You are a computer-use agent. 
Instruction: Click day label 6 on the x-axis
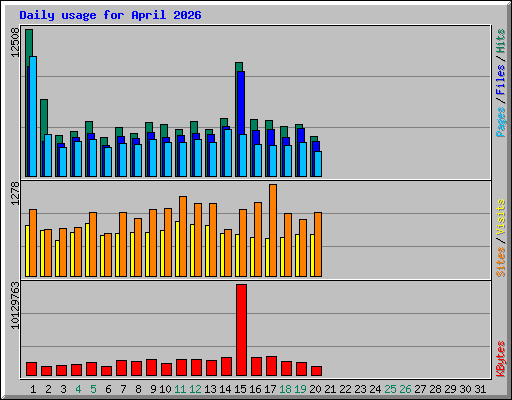coord(108,389)
